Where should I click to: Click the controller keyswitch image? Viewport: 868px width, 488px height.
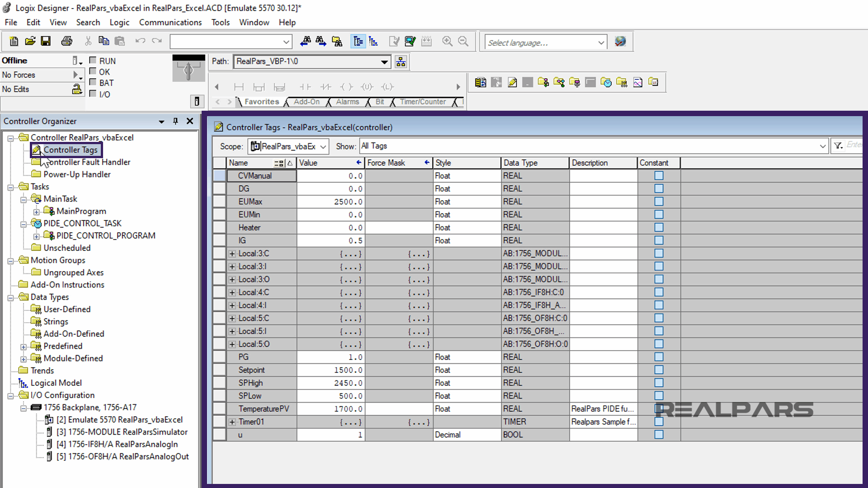[x=189, y=68]
